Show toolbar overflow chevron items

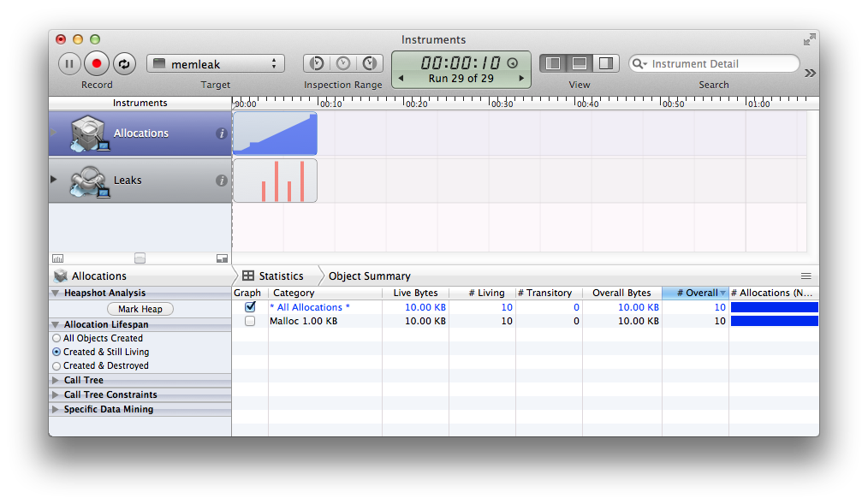810,73
